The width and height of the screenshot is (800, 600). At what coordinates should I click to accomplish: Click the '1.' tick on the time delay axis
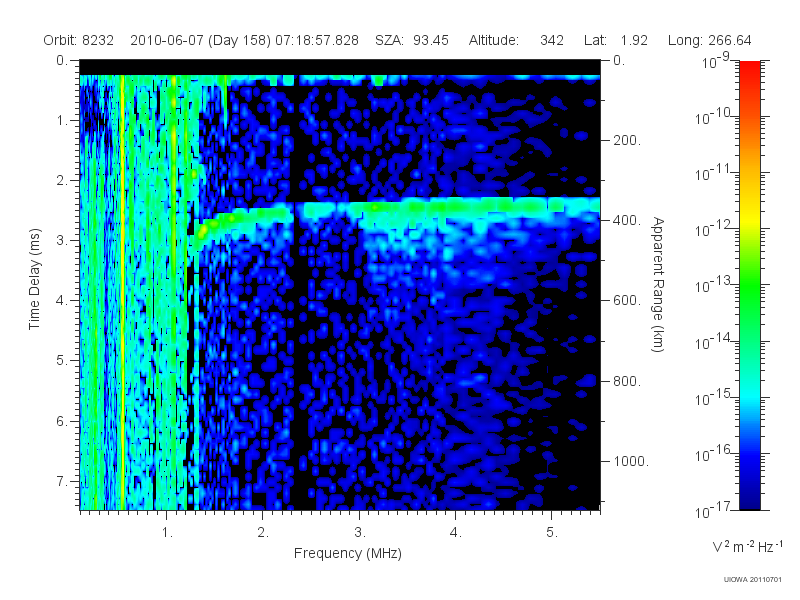(62, 121)
